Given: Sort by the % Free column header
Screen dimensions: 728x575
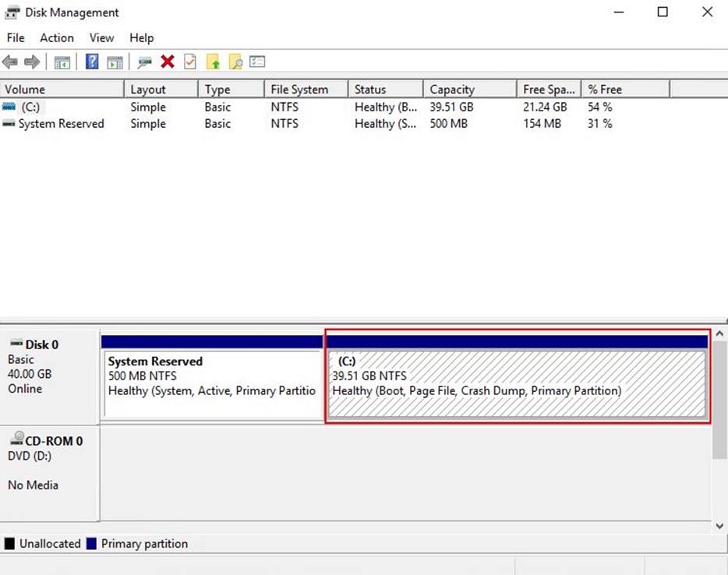Looking at the screenshot, I should (625, 89).
